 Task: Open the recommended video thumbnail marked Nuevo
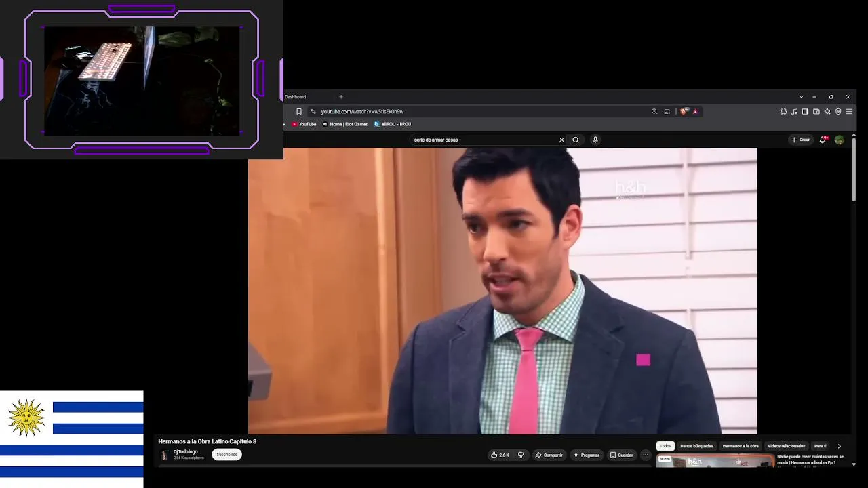tap(715, 461)
